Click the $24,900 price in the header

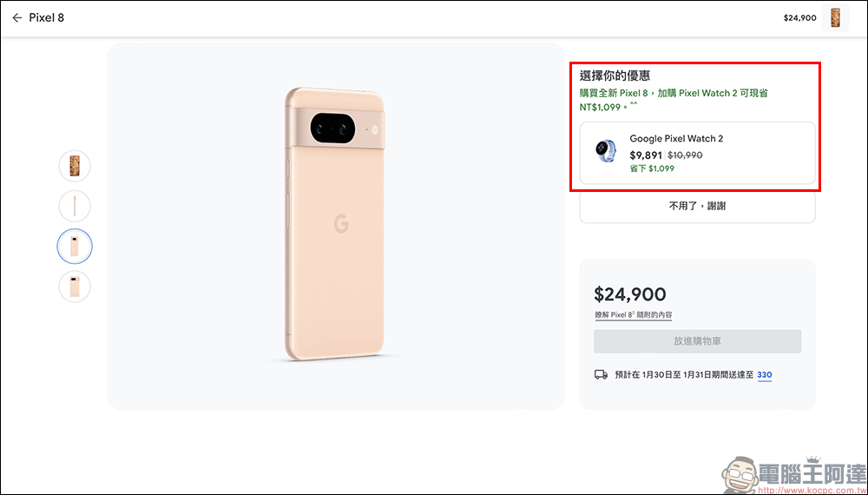pos(799,17)
